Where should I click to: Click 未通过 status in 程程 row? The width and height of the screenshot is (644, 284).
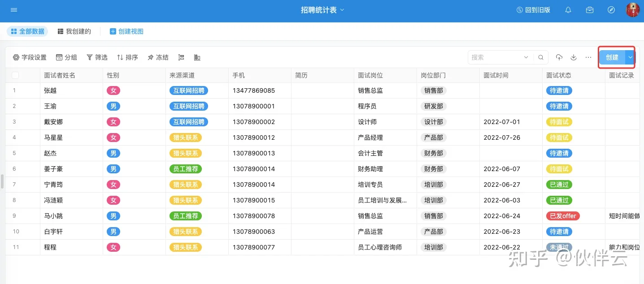(559, 247)
